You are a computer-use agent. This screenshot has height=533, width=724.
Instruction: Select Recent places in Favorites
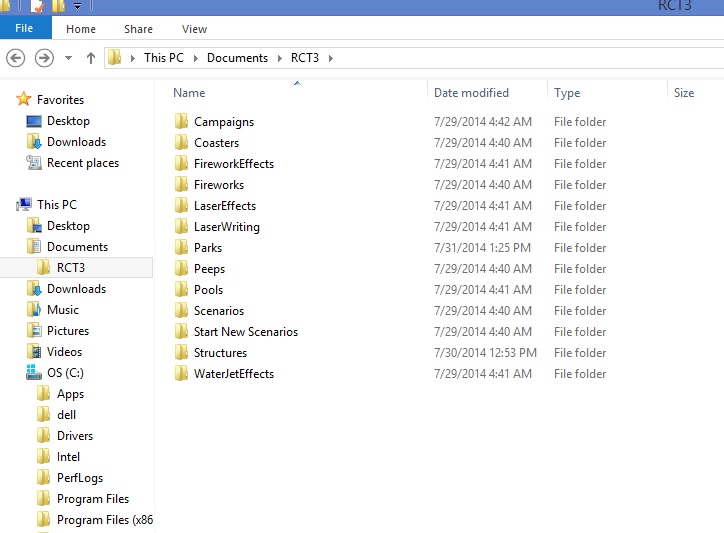(x=82, y=163)
